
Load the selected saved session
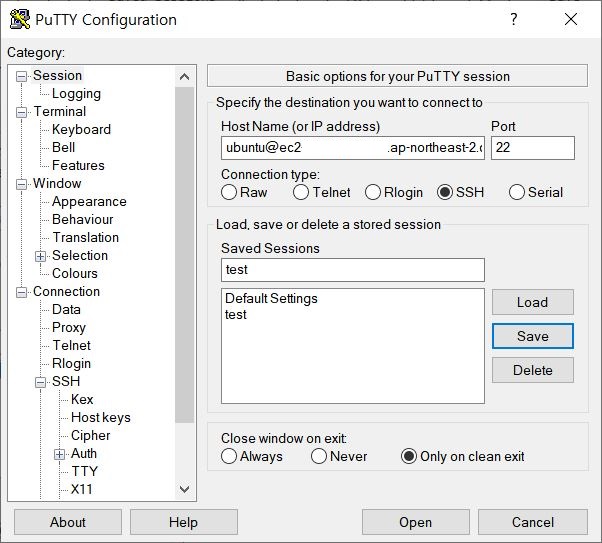click(x=532, y=302)
